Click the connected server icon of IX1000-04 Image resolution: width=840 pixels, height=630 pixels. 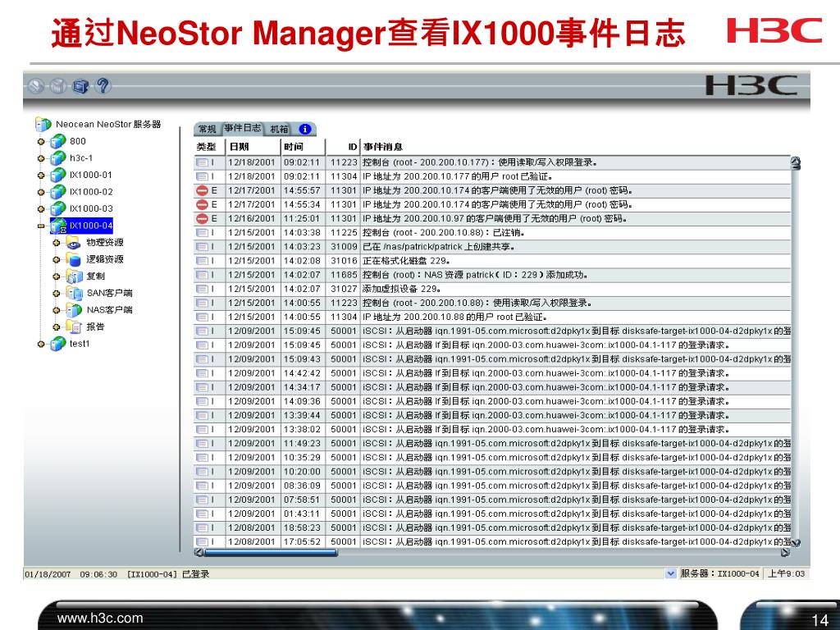[58, 226]
